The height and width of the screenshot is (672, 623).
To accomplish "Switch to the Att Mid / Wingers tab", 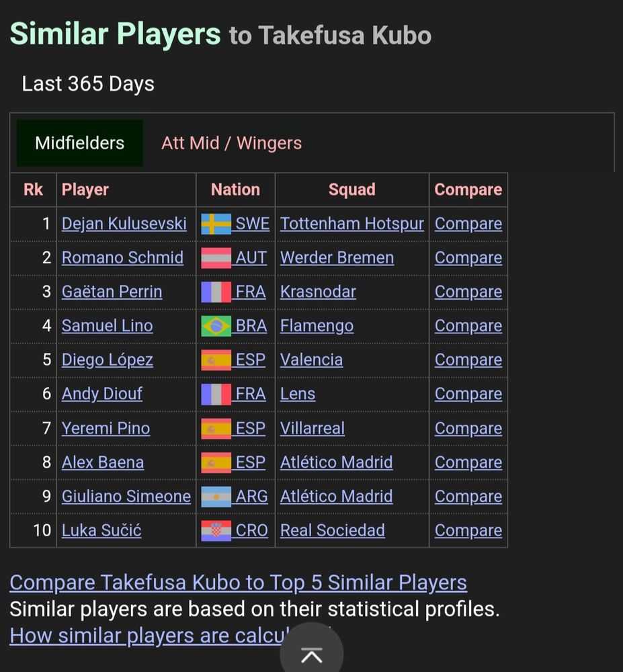I will point(231,143).
